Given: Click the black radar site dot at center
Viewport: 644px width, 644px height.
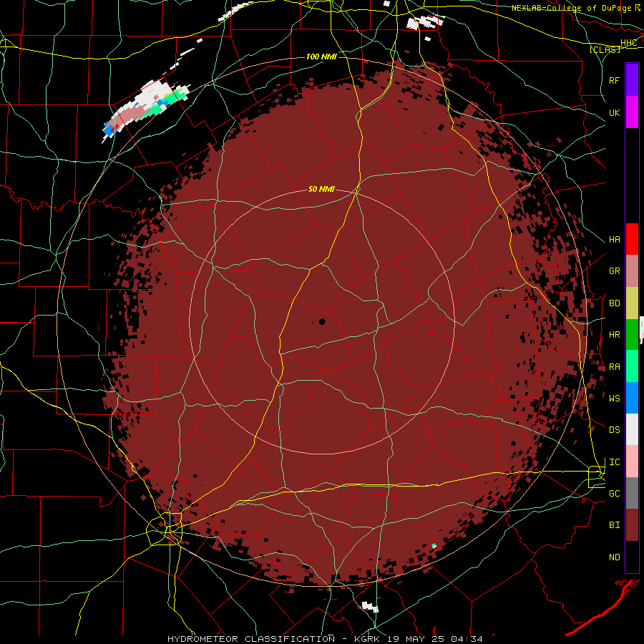Looking at the screenshot, I should (x=321, y=321).
